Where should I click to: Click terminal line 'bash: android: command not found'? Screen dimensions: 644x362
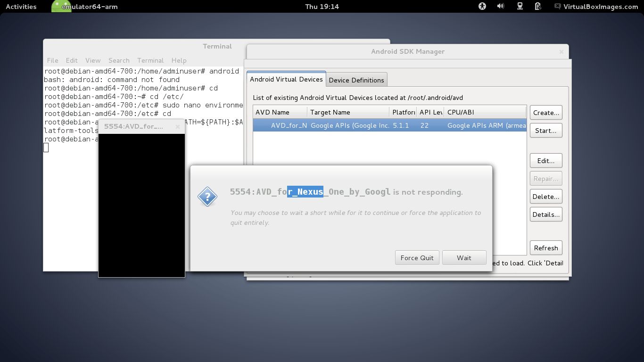(x=112, y=80)
